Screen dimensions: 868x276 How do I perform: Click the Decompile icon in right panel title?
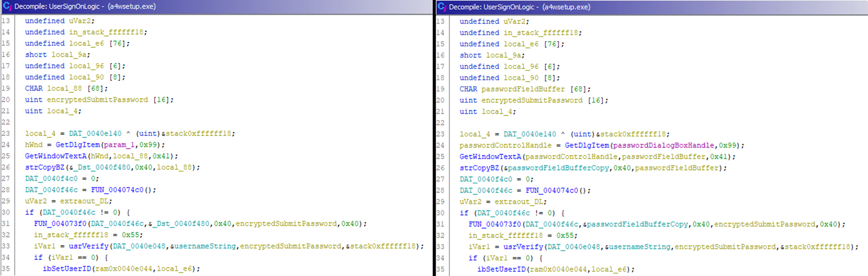(442, 7)
